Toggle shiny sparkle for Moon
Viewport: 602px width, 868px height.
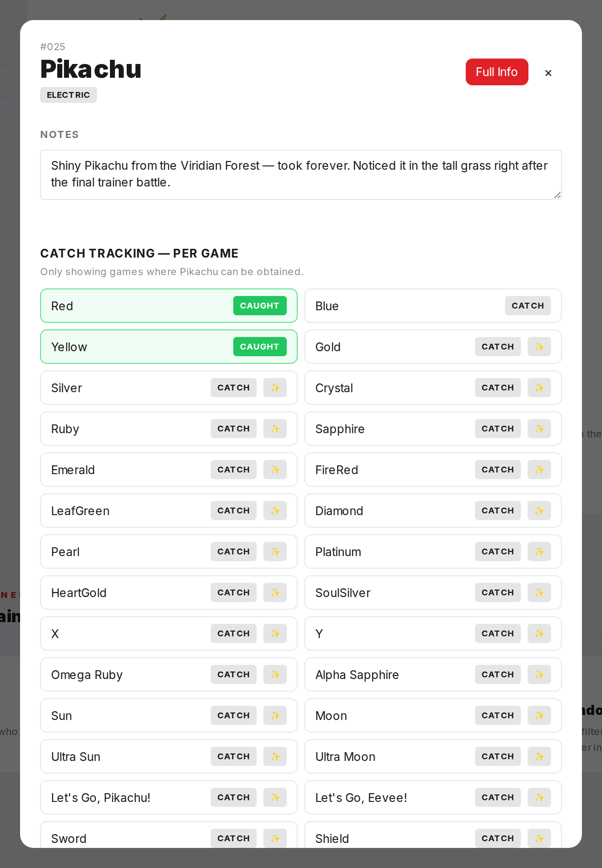coord(539,715)
